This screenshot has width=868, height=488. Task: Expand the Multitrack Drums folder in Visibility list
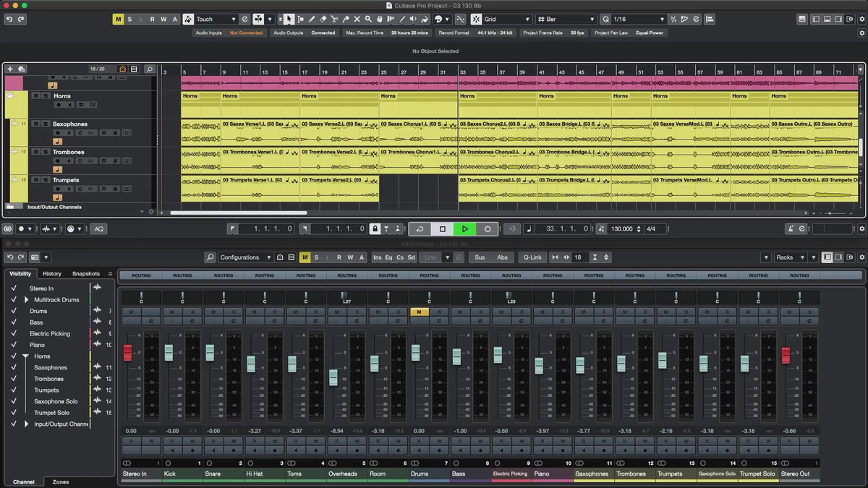click(x=27, y=300)
